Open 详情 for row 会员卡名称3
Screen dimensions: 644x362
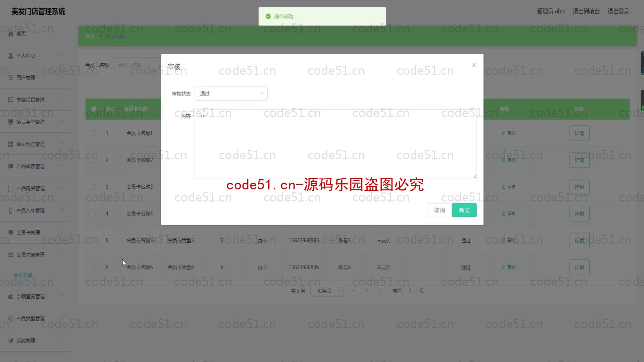579,187
